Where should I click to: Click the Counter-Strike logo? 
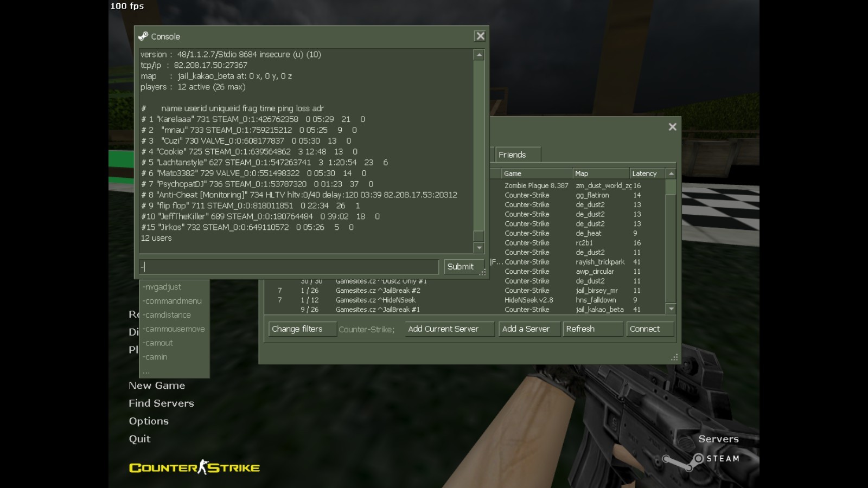[x=194, y=467]
